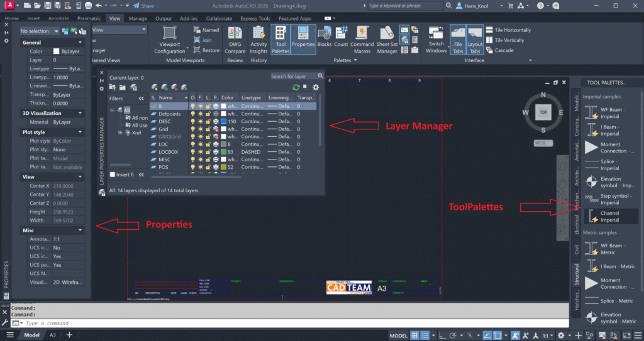Open Layer Manager settings gear
This screenshot has width=644, height=341.
coord(316,87)
